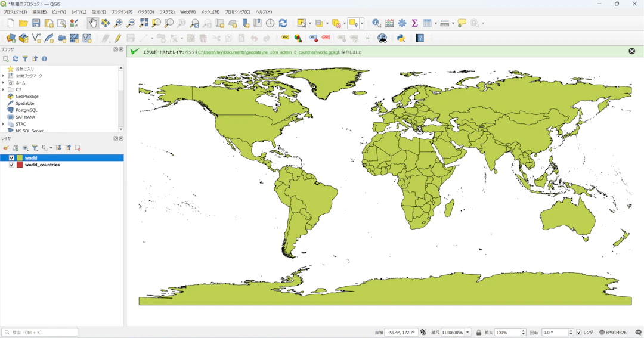The height and width of the screenshot is (338, 644).
Task: Open layer diagram options icon
Action: tap(298, 38)
